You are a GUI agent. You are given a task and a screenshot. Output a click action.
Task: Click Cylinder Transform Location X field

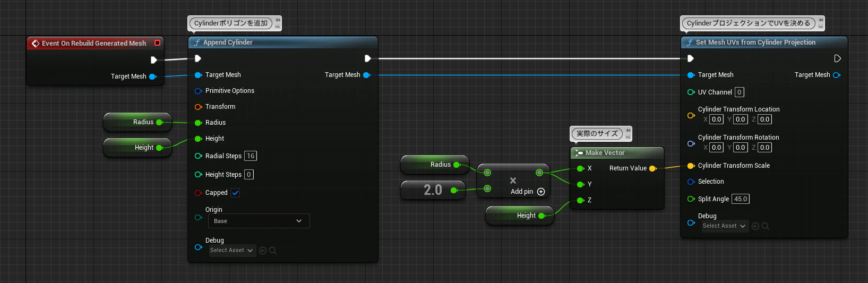point(716,119)
